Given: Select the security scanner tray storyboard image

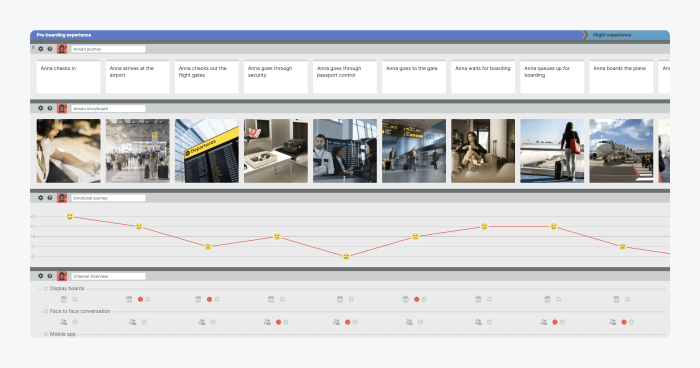Looking at the screenshot, I should point(276,151).
